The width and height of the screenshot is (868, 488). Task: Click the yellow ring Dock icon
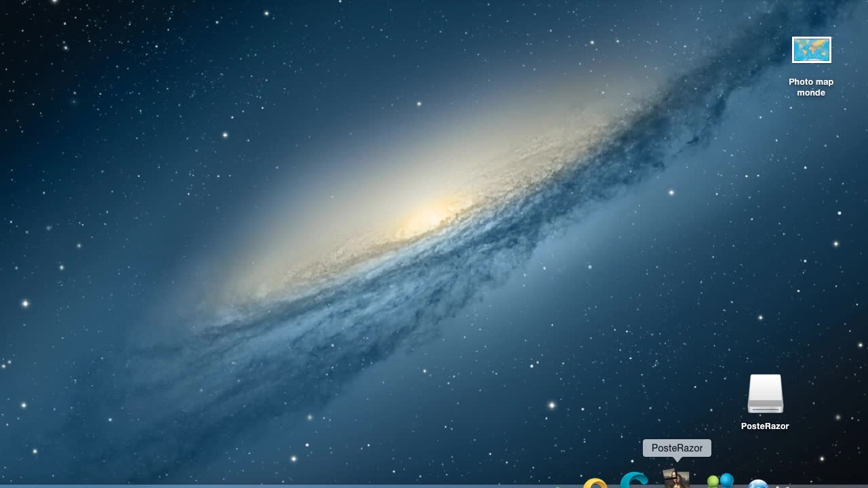point(595,483)
